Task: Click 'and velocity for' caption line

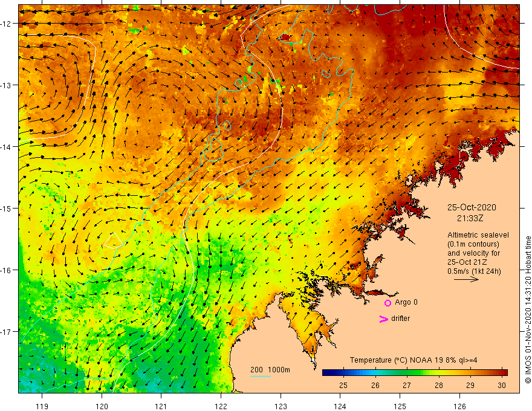Action: point(473,253)
